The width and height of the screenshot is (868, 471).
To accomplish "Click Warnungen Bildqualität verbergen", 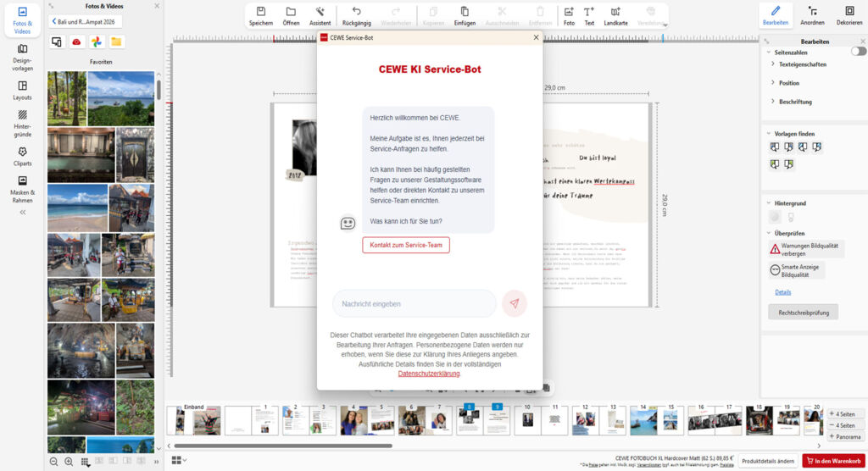I will (x=806, y=249).
